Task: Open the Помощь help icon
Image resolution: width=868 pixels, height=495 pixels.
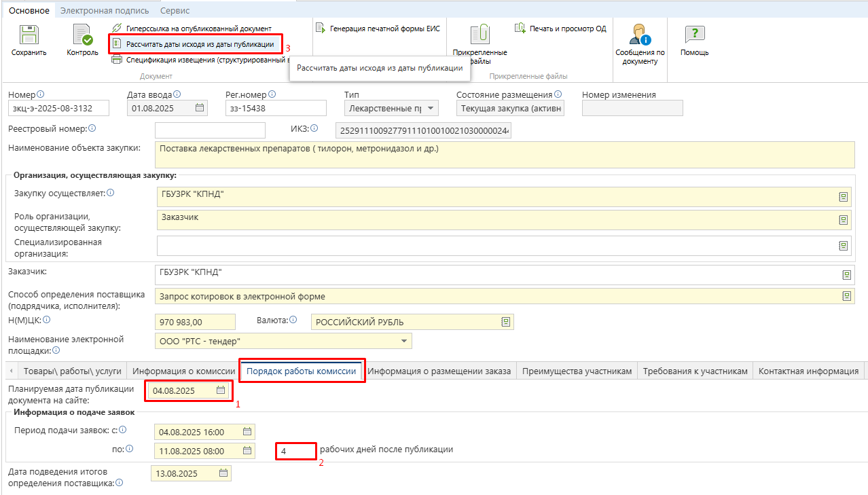Action: [694, 35]
